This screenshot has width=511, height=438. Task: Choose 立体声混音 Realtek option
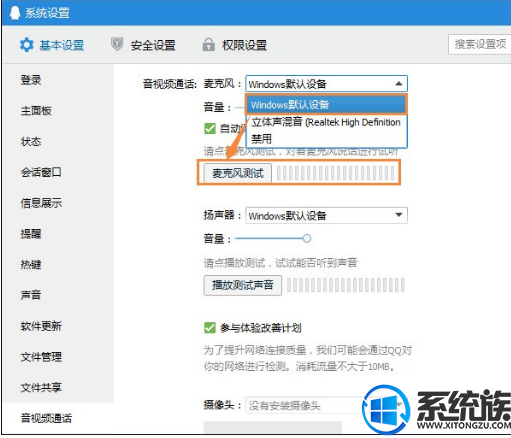[326, 122]
